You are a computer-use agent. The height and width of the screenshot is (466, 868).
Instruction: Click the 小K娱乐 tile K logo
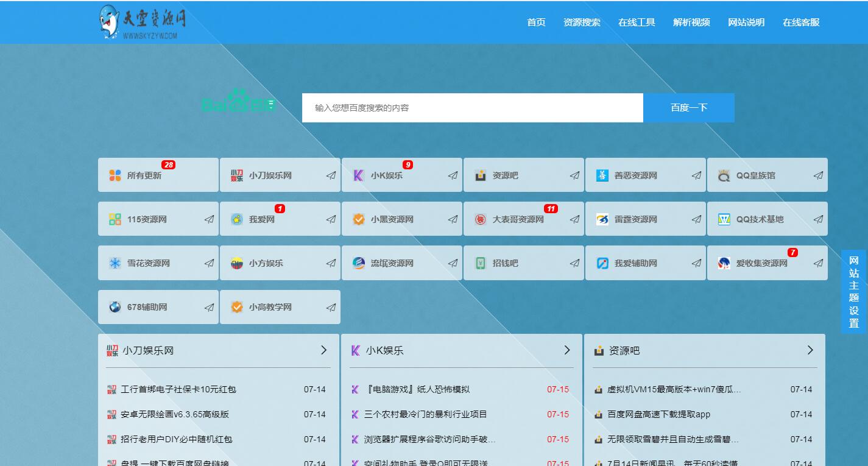(359, 175)
